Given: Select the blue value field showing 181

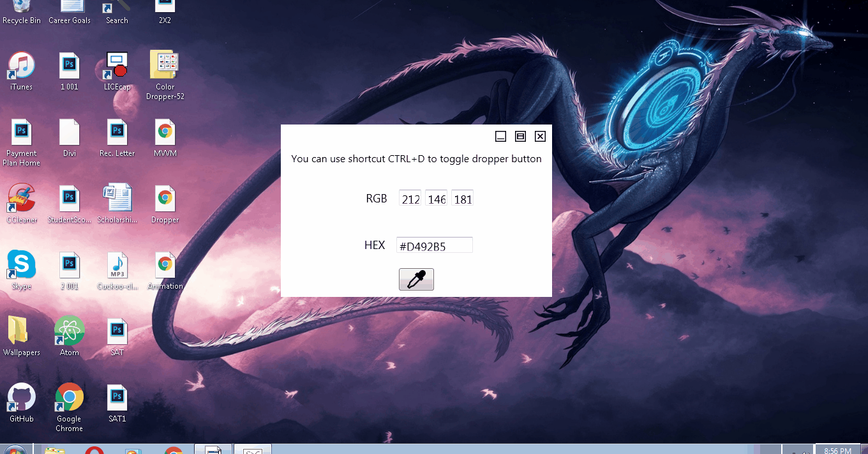Looking at the screenshot, I should coord(462,199).
